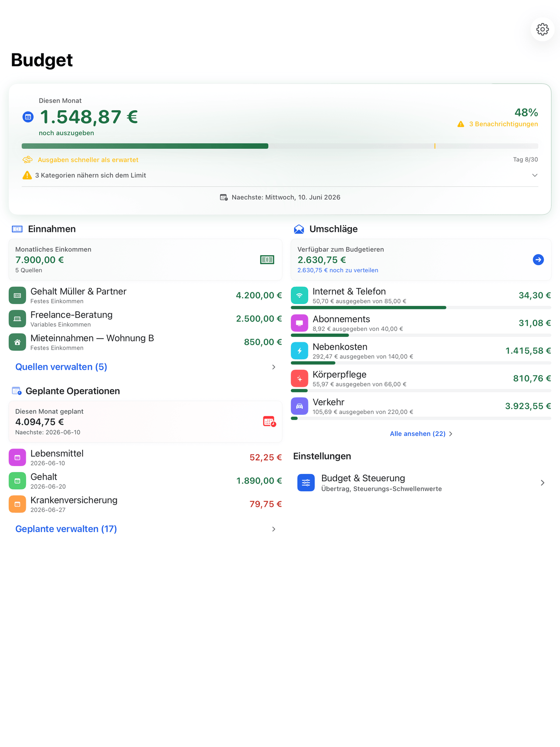Click the Einnahmen banknote header icon
Screen dimensions: 560x747
17,229
